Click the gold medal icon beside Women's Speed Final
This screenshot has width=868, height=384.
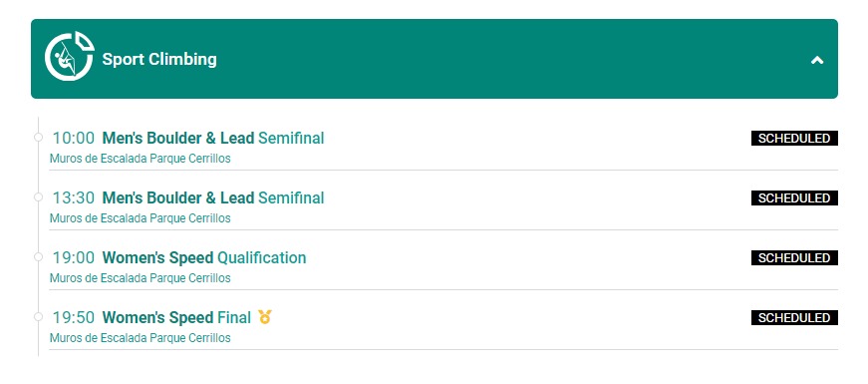[x=265, y=317]
